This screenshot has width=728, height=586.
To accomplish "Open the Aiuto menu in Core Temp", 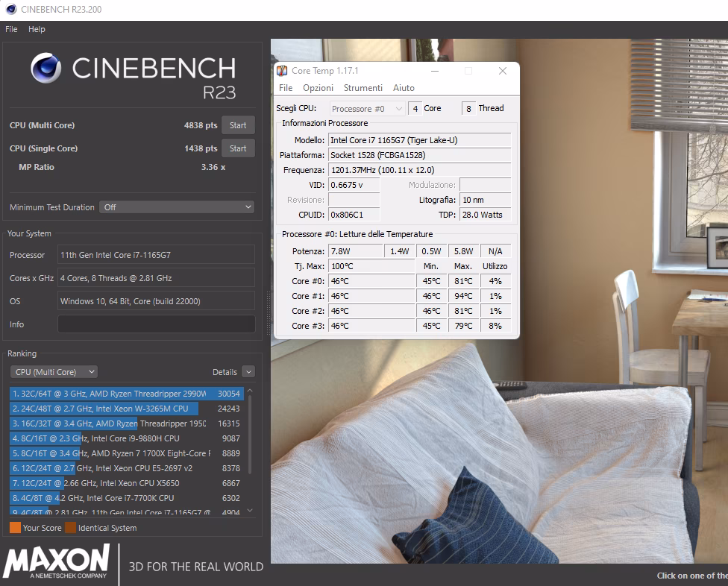I will point(404,88).
